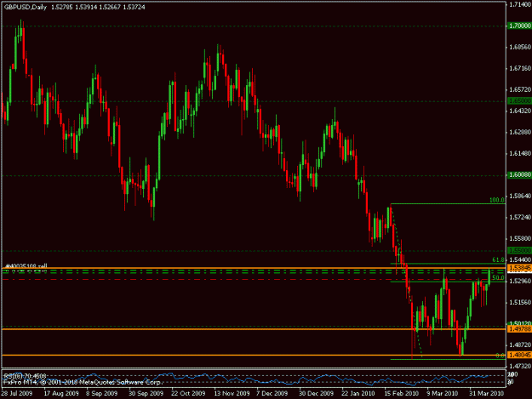The image size is (532, 399).
Task: Click the 1.55800 price axis label
Action: click(x=520, y=239)
